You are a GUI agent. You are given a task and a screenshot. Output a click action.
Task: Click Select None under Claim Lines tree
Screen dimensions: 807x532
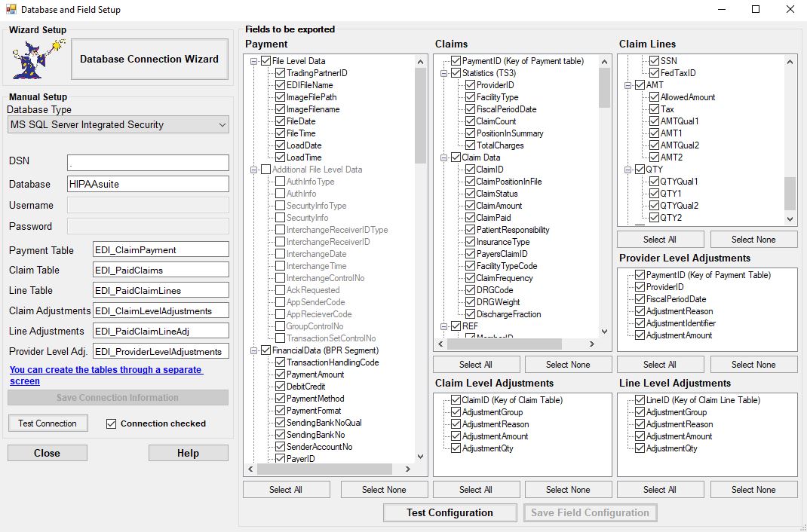tap(753, 240)
